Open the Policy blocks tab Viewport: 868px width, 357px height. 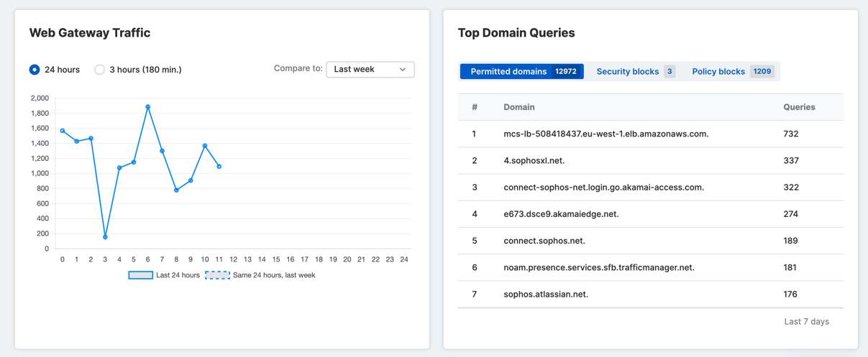pyautogui.click(x=718, y=72)
